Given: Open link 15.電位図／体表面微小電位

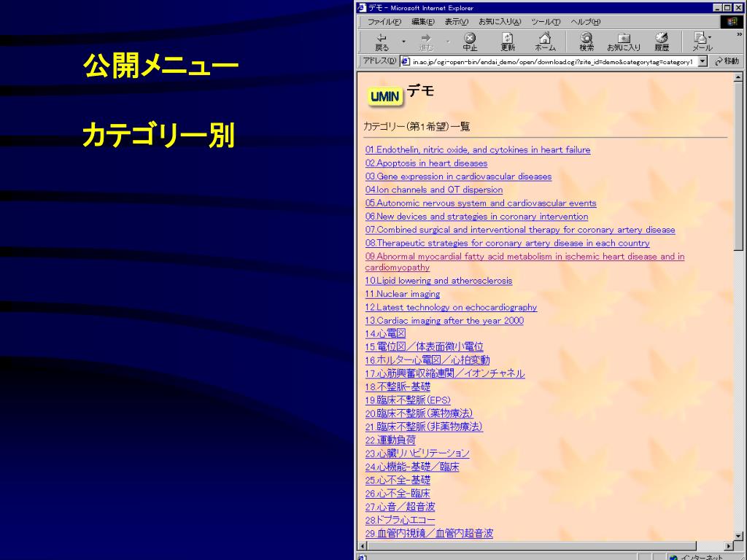Looking at the screenshot, I should click(x=425, y=346).
